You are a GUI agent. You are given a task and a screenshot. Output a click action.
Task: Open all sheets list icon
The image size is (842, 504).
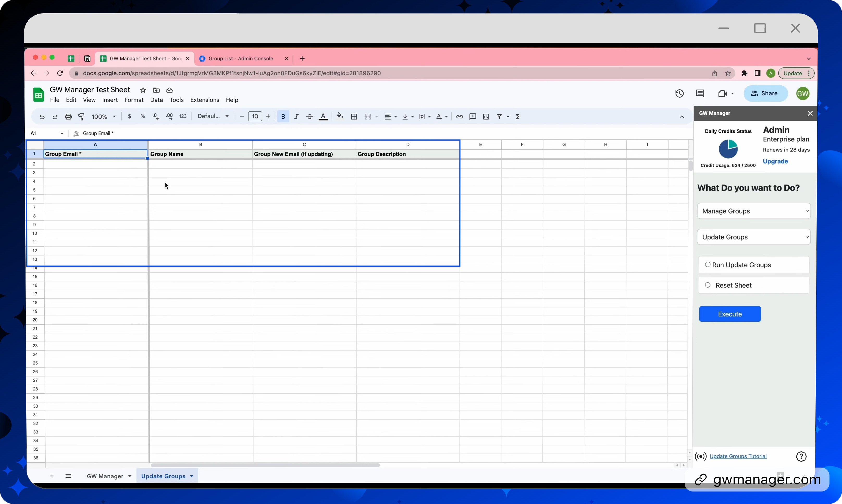point(68,476)
